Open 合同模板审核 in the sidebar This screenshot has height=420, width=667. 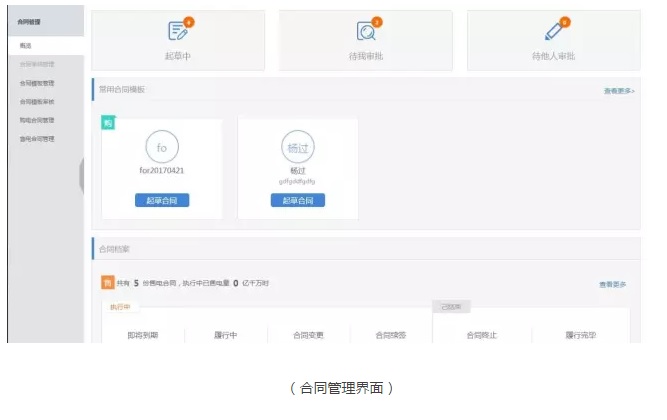(x=37, y=101)
